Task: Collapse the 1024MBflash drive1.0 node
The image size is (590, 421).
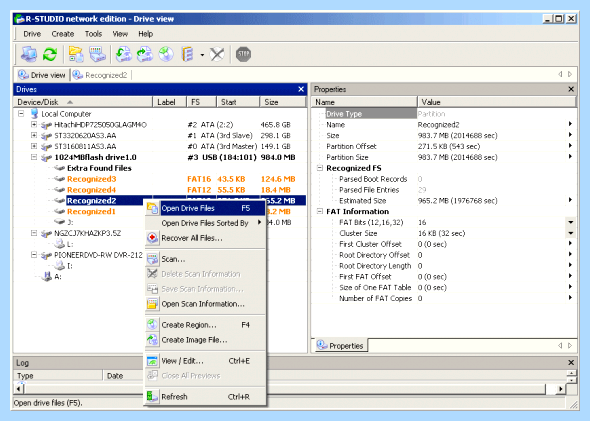Action: point(34,157)
